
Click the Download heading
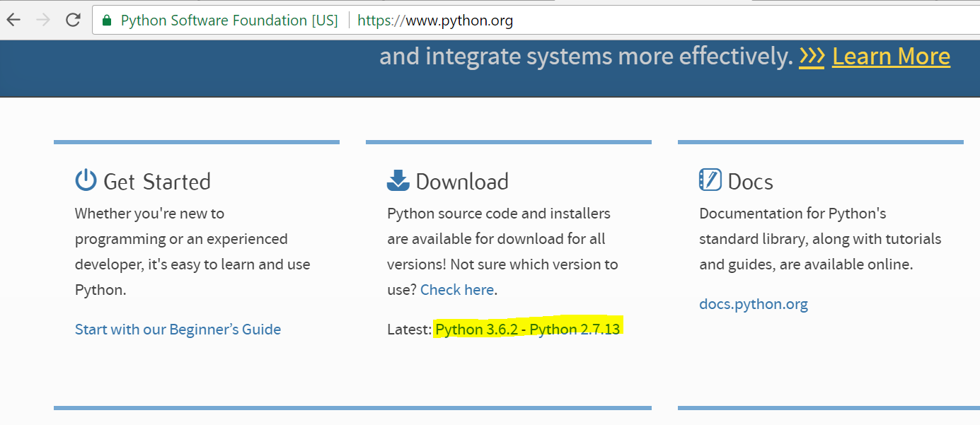pos(462,182)
